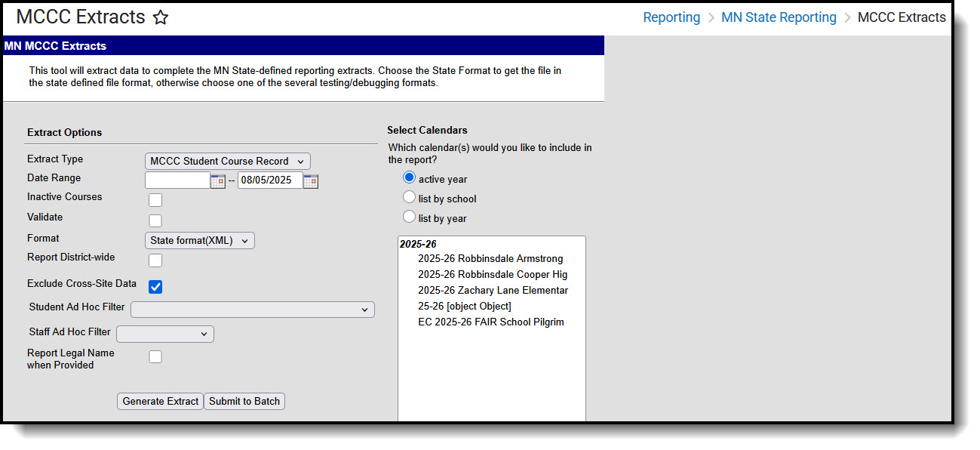Open MN State Reporting breadcrumb link

pos(779,17)
